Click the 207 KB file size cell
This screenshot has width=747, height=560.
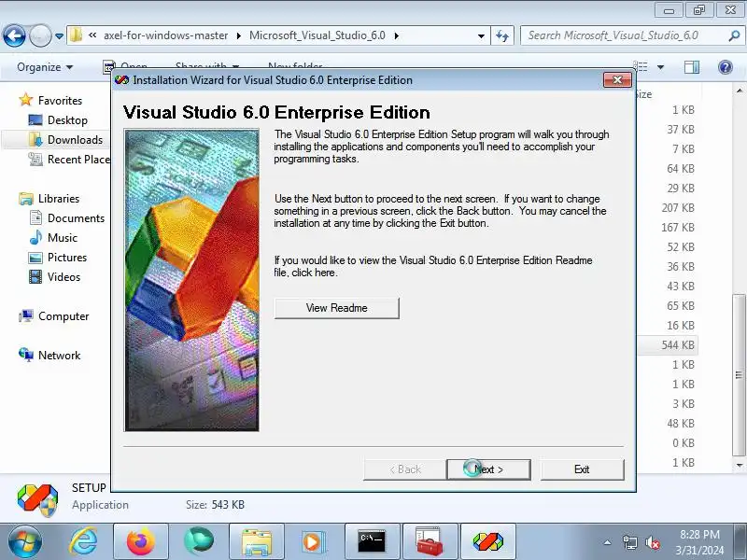pos(678,207)
